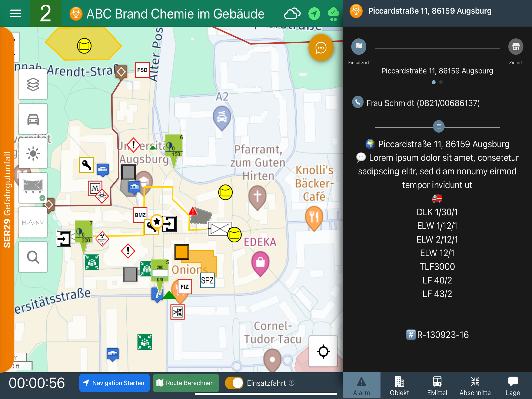Select the second page indicator dot
The height and width of the screenshot is (399, 532).
click(441, 82)
